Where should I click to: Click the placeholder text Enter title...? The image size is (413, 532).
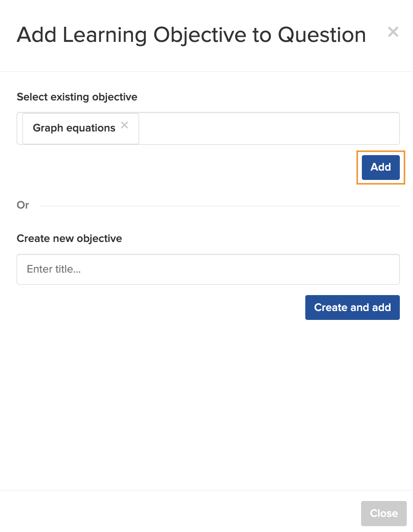(54, 269)
